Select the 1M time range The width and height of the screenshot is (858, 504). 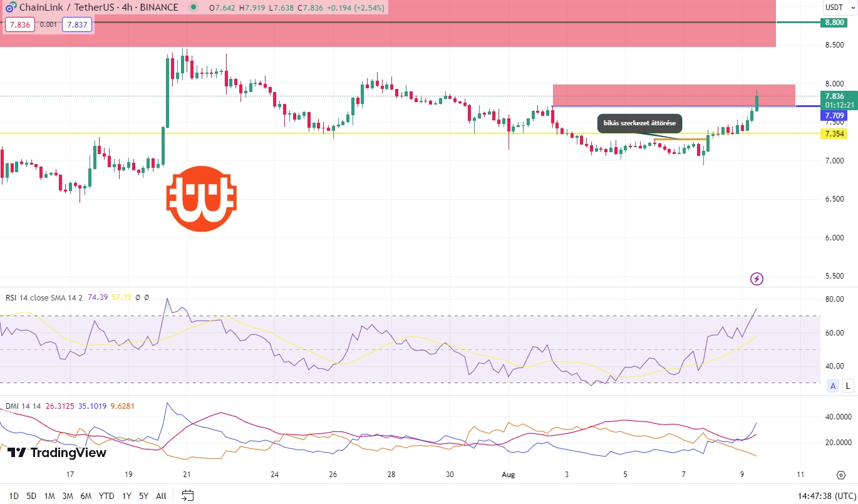point(49,496)
